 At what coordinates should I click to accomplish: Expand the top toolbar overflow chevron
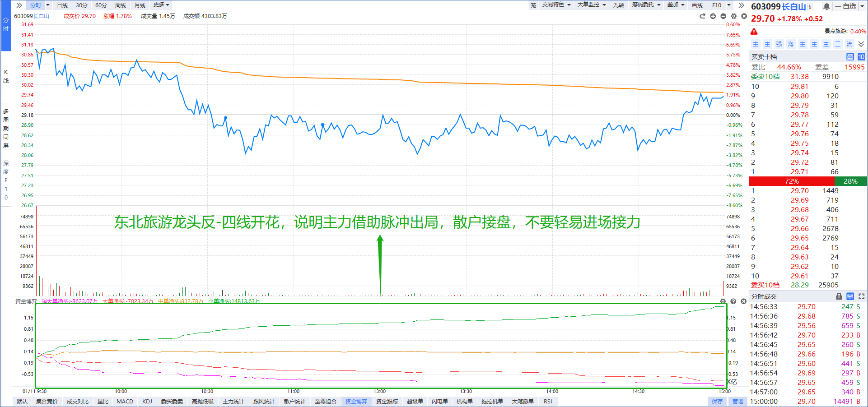(741, 5)
